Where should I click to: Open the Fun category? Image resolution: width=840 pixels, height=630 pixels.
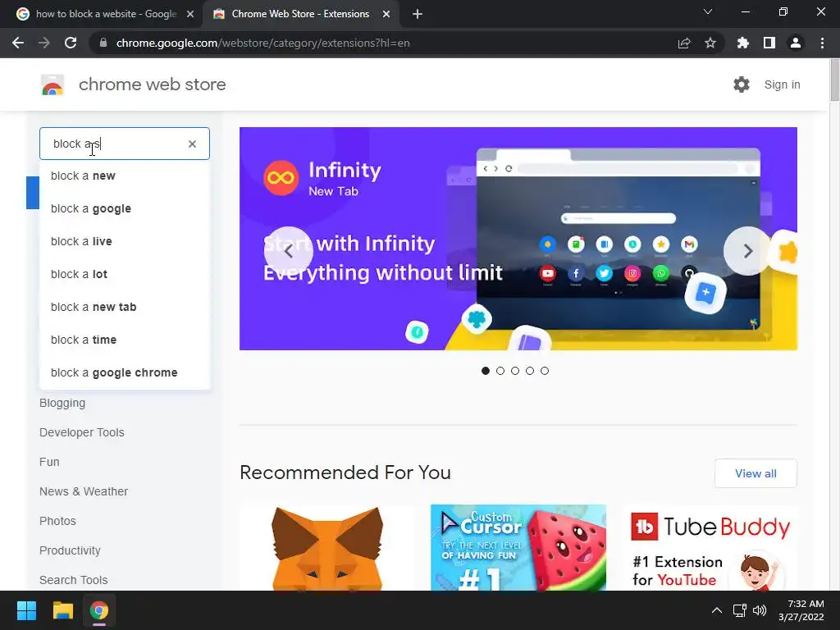coord(49,462)
